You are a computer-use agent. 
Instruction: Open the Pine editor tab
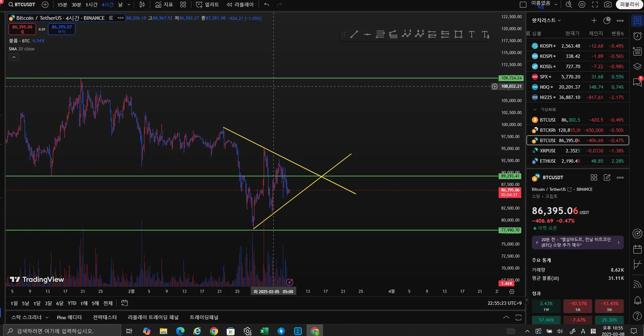click(69, 317)
